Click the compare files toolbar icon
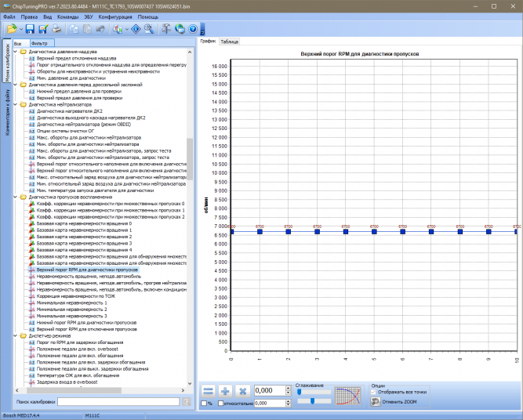This screenshot has height=420, width=523. (x=118, y=29)
